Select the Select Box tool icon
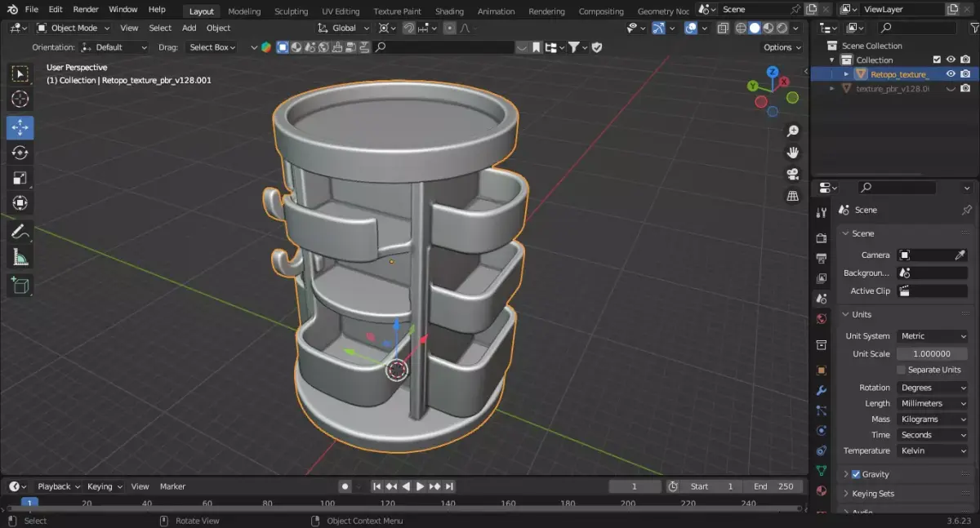This screenshot has width=980, height=528. click(x=20, y=74)
